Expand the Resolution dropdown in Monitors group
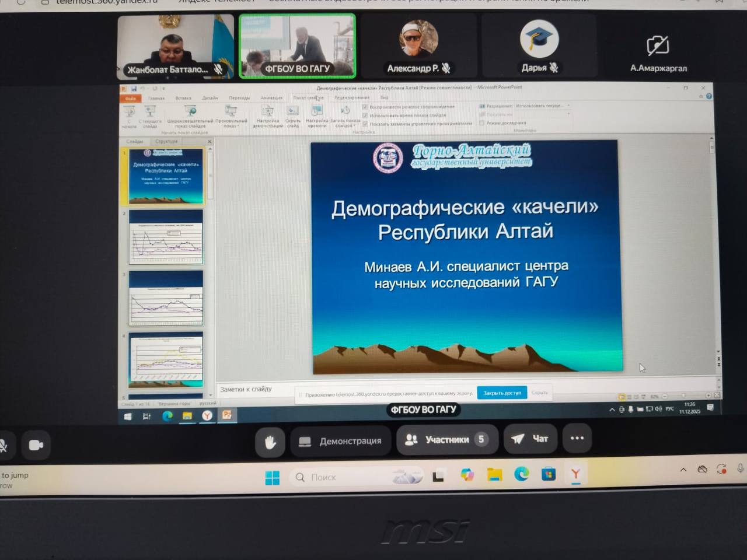 point(568,106)
